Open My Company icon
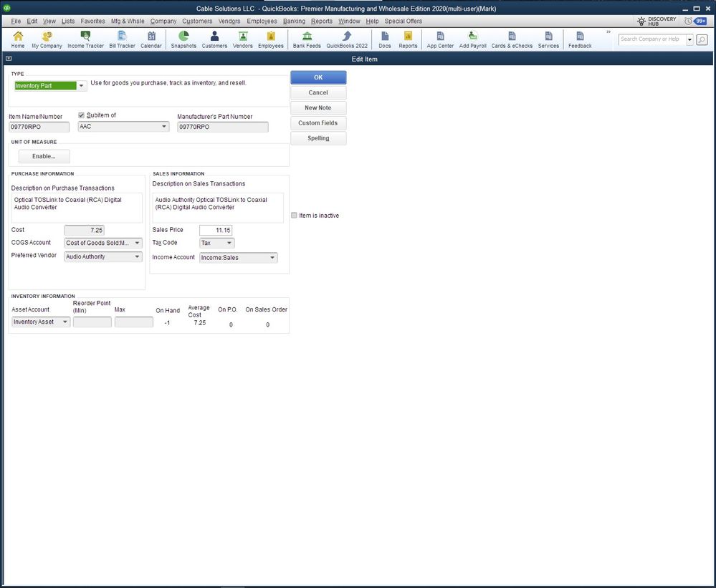This screenshot has width=716, height=588. coord(47,39)
